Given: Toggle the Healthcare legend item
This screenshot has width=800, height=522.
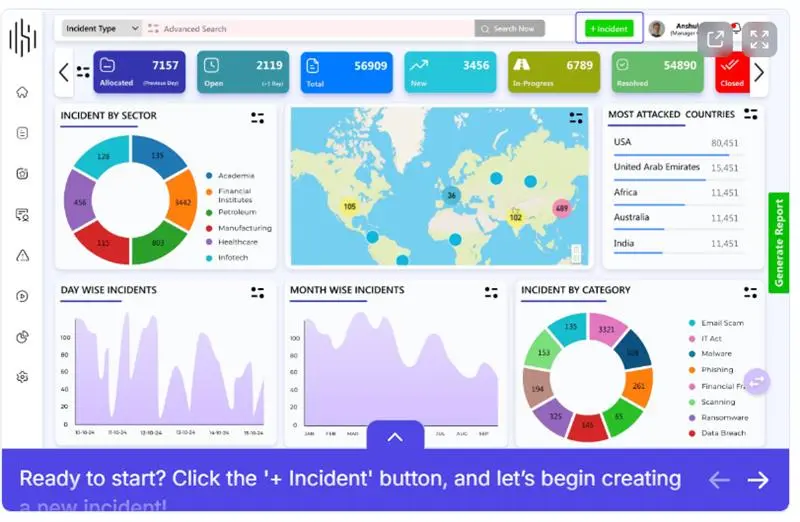Looking at the screenshot, I should 237,242.
